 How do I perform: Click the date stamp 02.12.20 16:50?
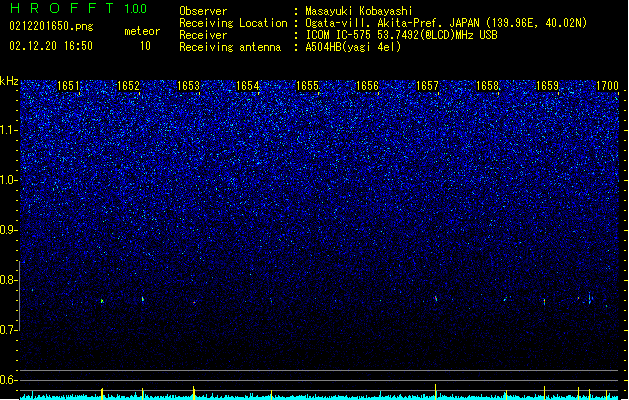(x=51, y=46)
